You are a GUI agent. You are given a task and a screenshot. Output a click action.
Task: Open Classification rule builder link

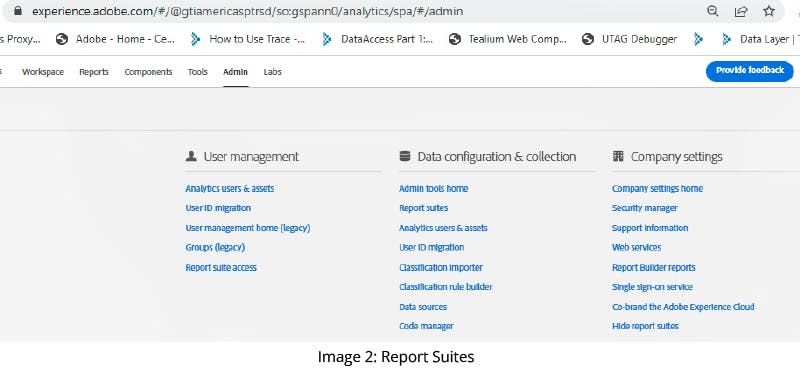pyautogui.click(x=445, y=287)
